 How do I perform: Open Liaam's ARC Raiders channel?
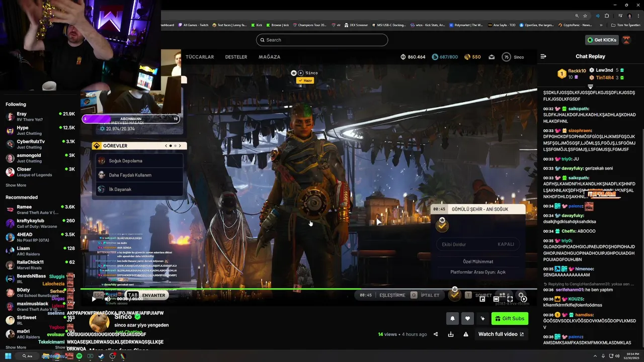click(x=40, y=251)
